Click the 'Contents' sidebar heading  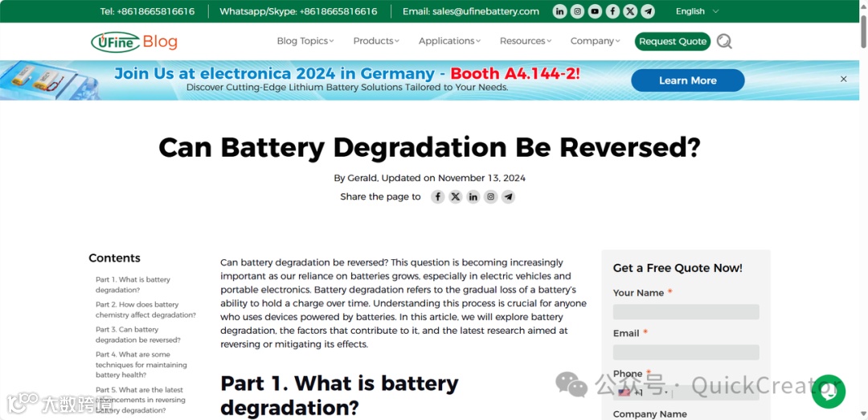(115, 258)
